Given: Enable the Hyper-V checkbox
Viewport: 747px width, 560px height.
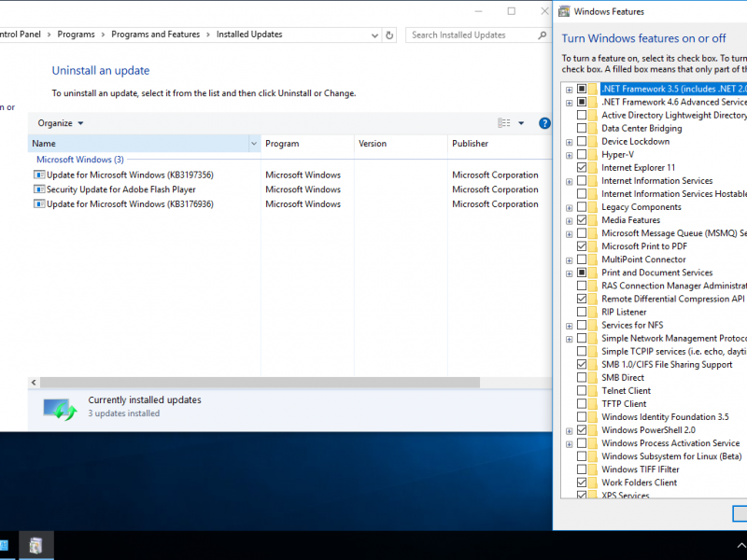Looking at the screenshot, I should (582, 155).
